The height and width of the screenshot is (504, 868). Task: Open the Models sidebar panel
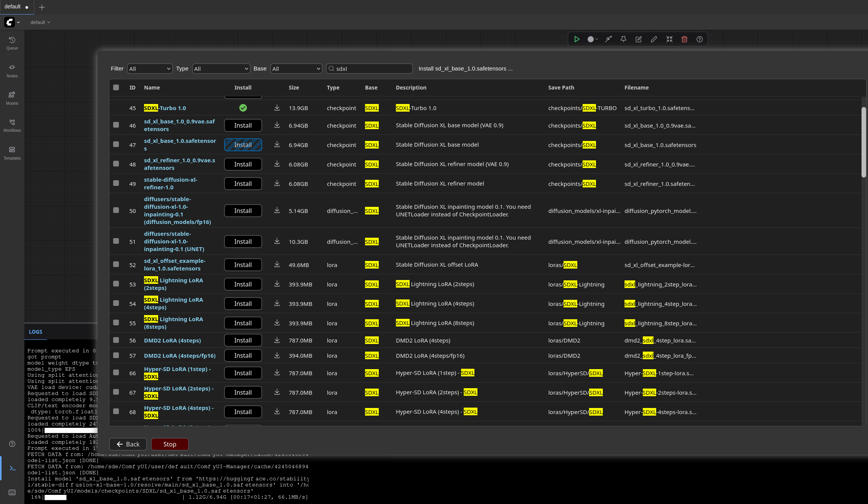[x=12, y=98]
